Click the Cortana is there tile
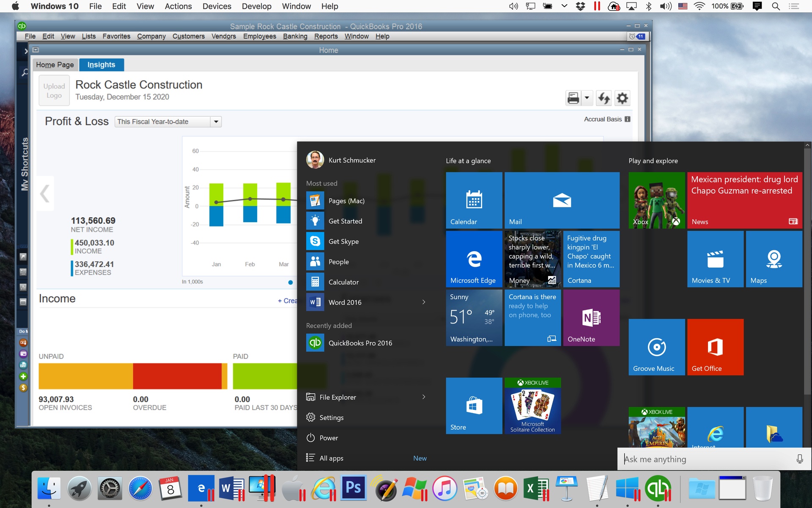The image size is (812, 508). point(533,318)
